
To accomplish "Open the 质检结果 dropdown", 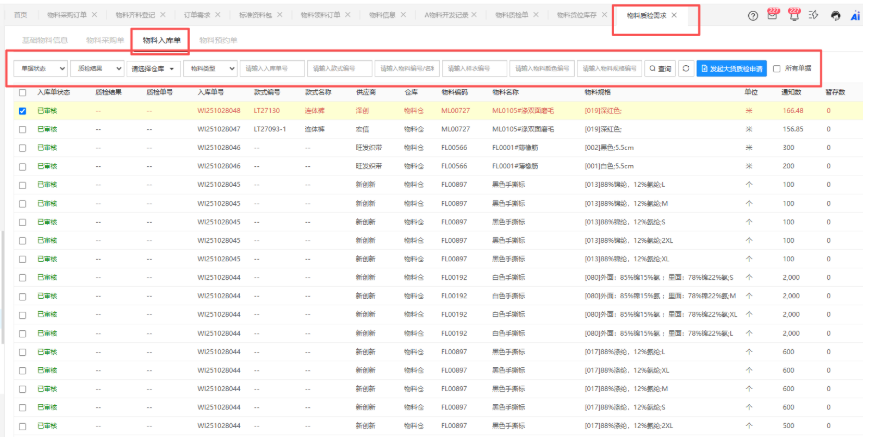I will 96,69.
